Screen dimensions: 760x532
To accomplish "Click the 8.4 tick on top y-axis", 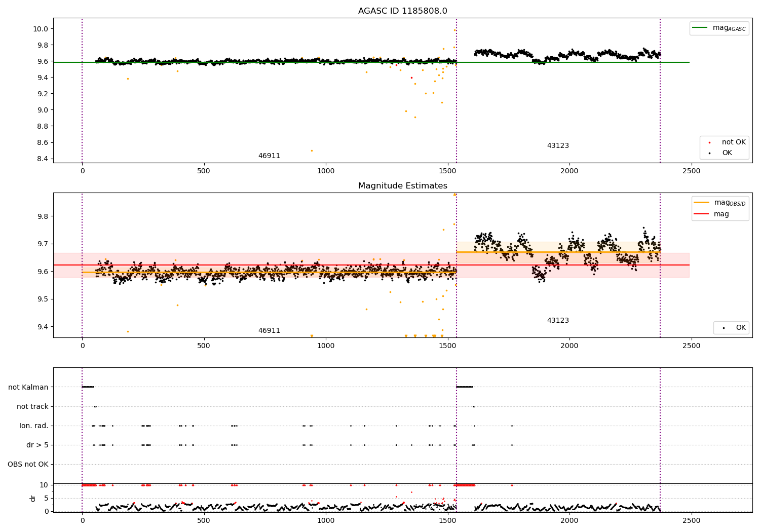I will click(x=42, y=159).
